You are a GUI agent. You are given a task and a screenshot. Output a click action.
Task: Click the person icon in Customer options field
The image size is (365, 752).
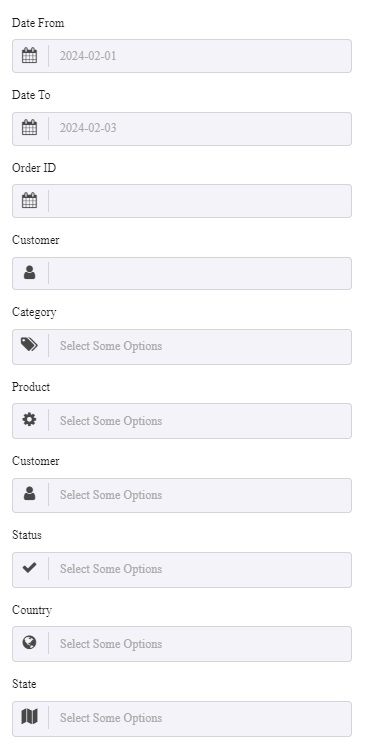[x=29, y=494]
